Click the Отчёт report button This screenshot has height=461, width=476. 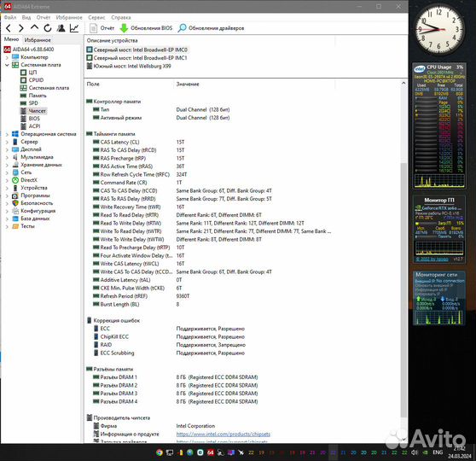click(102, 28)
